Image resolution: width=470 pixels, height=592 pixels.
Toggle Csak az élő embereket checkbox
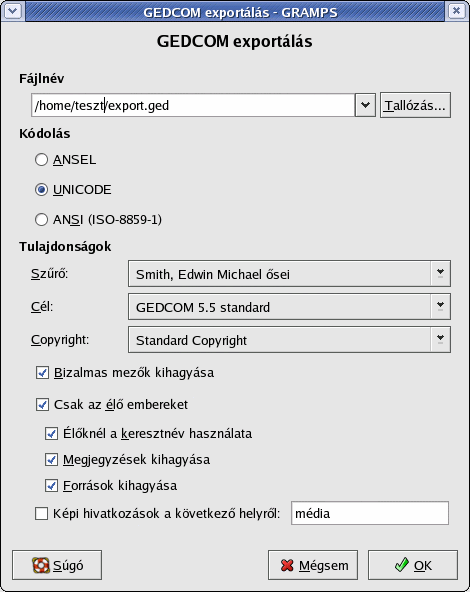coord(42,405)
